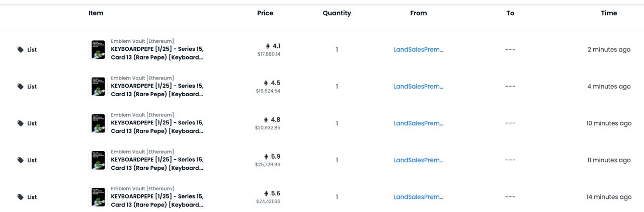
Task: Click the "11 minutes ago" timestamp
Action: tap(609, 160)
